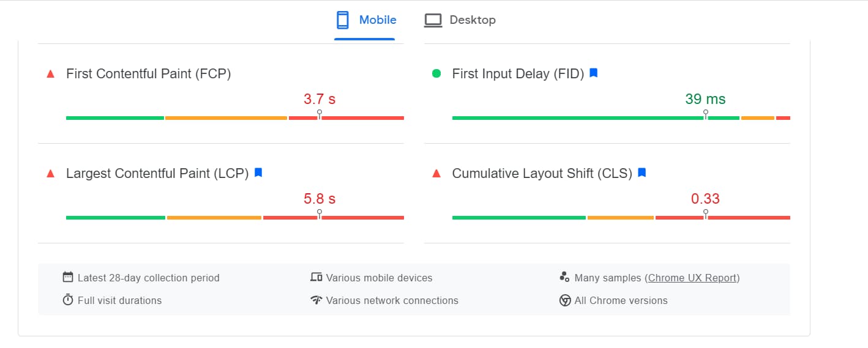Click the blue bookmark icon beside LCP

pyautogui.click(x=258, y=173)
